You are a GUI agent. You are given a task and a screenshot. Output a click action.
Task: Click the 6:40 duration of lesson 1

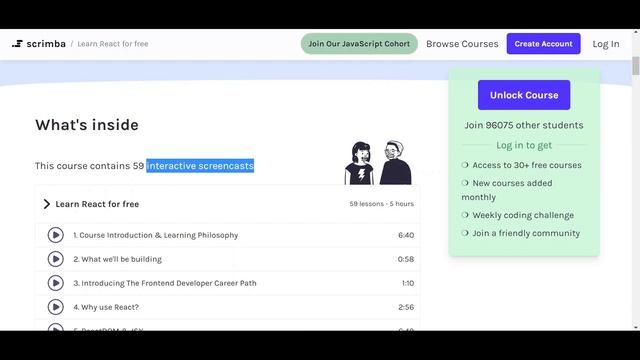(x=406, y=235)
